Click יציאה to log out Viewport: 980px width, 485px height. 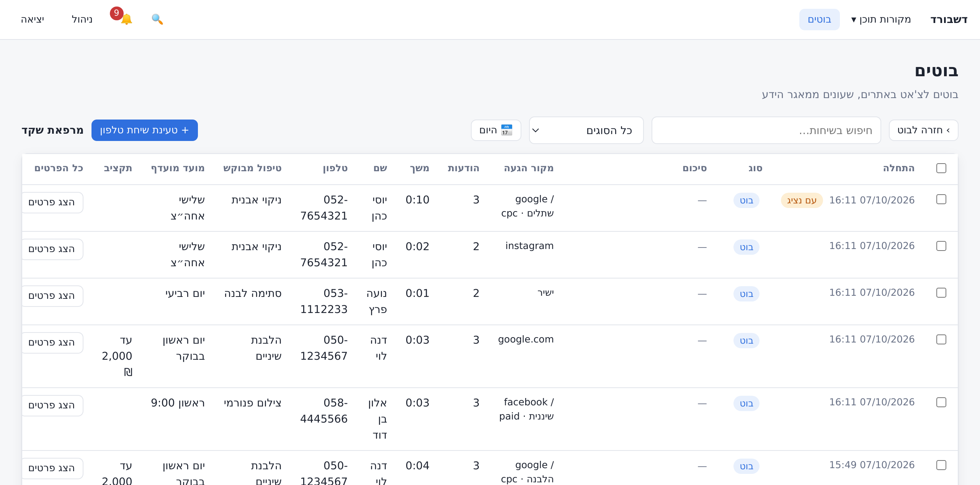[x=33, y=20]
